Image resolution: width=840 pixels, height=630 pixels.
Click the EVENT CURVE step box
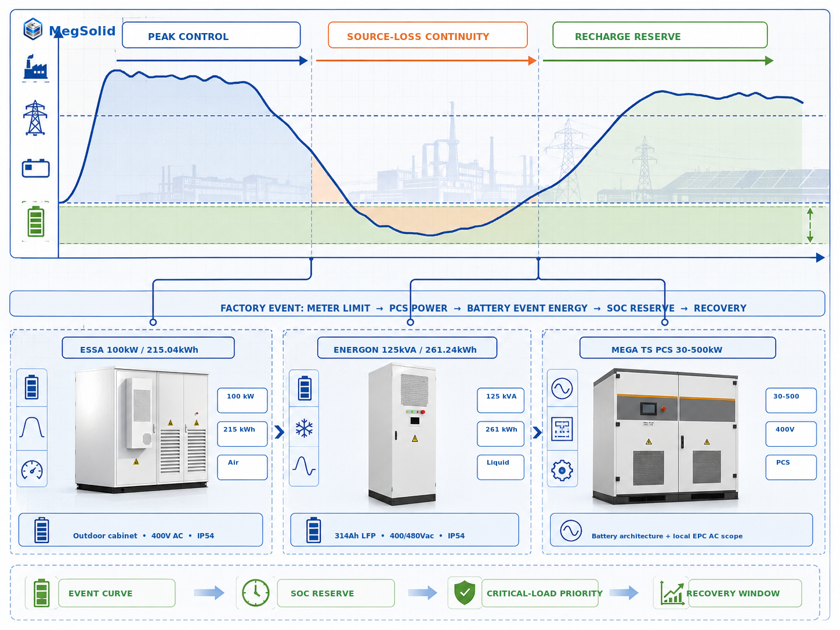(x=117, y=593)
